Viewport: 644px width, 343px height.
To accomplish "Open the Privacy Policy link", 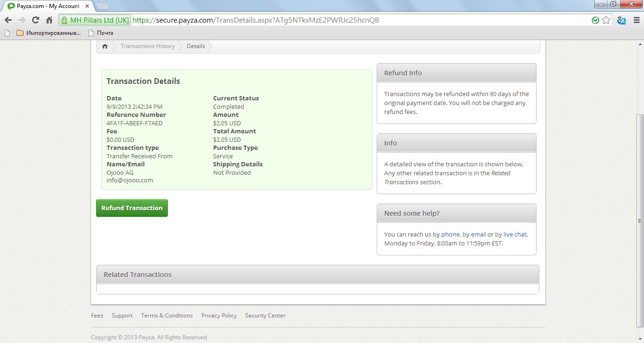I will 219,316.
